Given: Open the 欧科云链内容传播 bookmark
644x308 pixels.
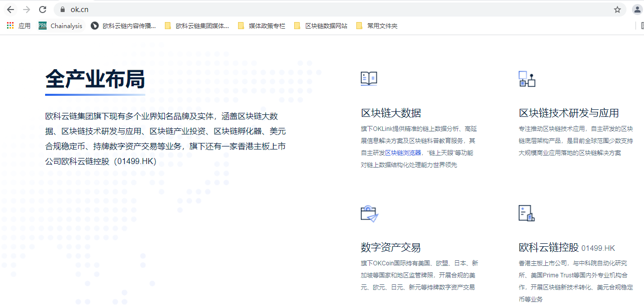Looking at the screenshot, I should [x=123, y=26].
